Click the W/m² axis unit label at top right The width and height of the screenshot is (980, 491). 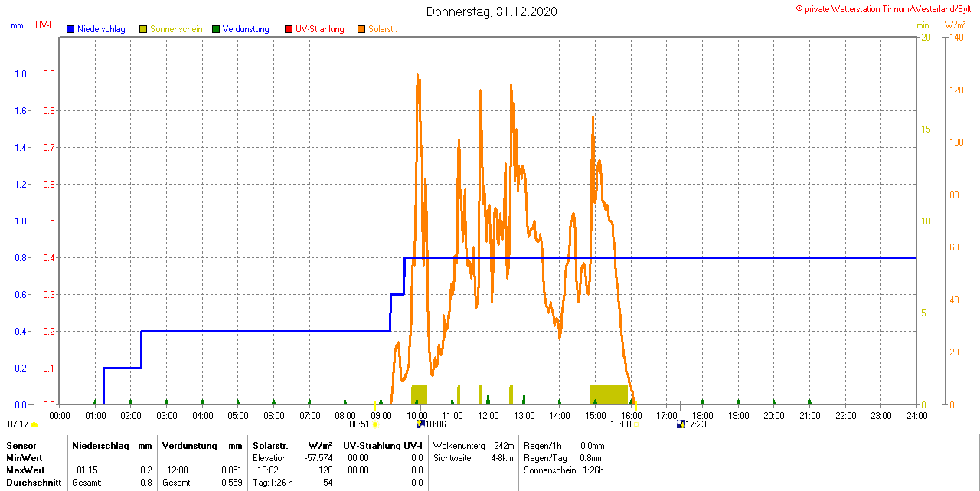click(955, 25)
